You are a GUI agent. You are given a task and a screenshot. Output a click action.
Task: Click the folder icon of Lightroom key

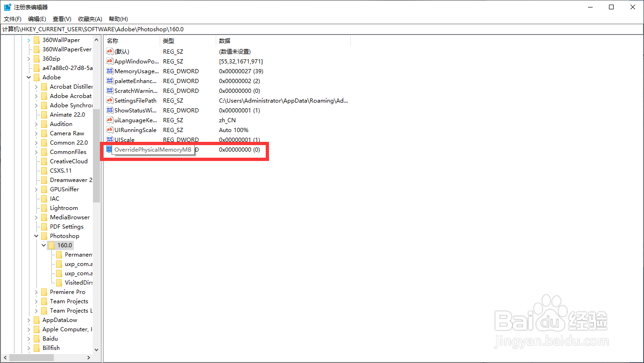(44, 208)
